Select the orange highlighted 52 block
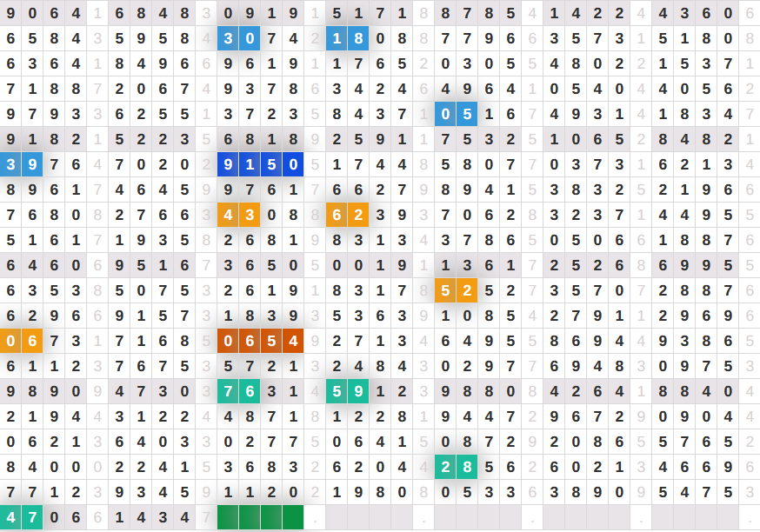The image size is (760, 532). tap(456, 290)
